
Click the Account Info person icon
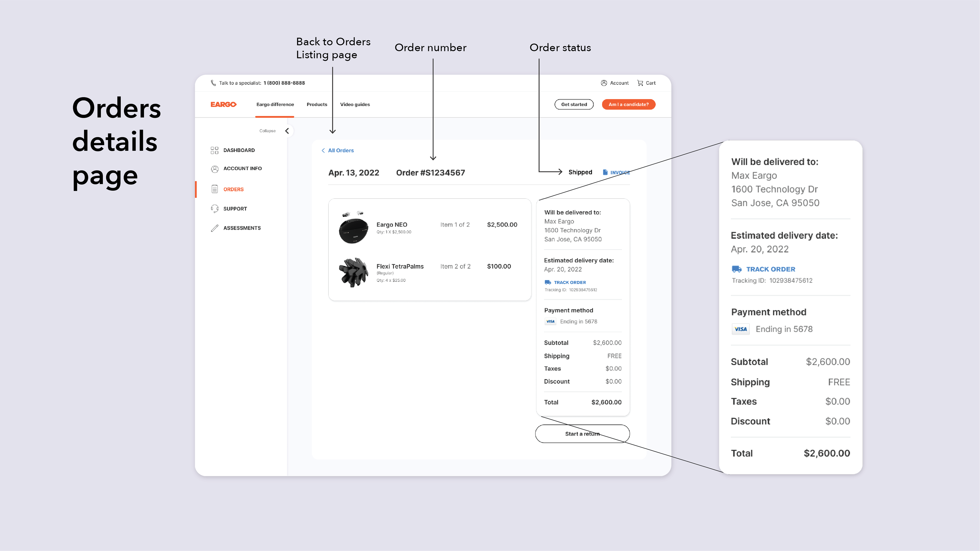pyautogui.click(x=215, y=169)
